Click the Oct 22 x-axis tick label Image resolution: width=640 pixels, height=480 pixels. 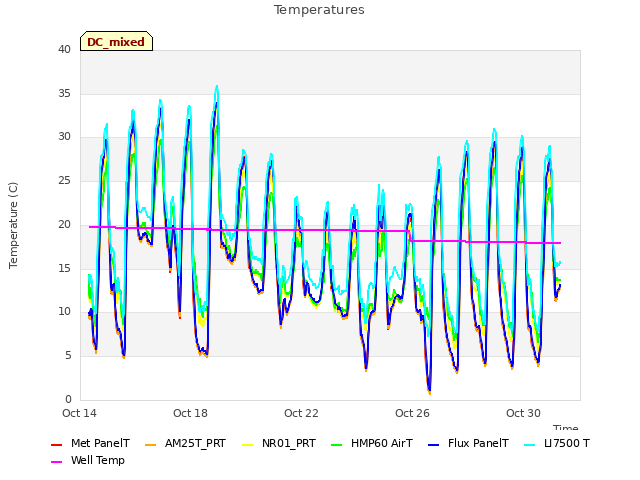point(301,413)
